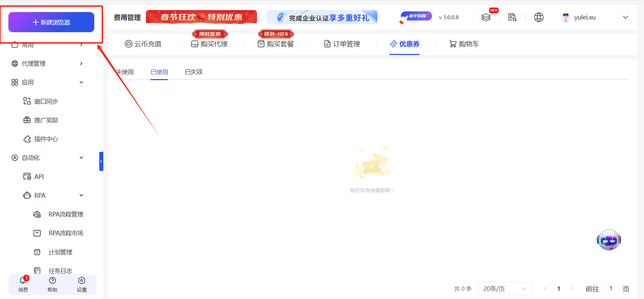Open the 20条/页 page size dropdown
This screenshot has width=644, height=299.
[x=505, y=288]
